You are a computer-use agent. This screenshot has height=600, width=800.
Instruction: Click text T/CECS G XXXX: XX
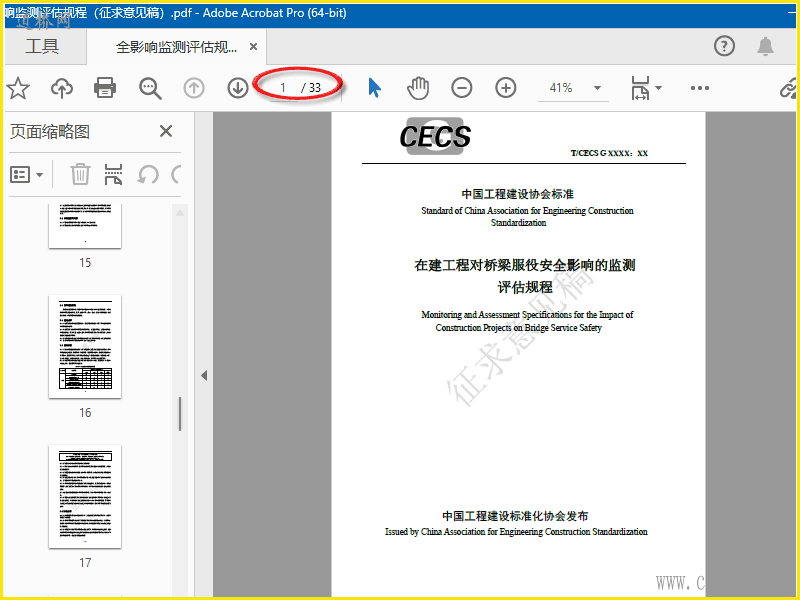609,153
